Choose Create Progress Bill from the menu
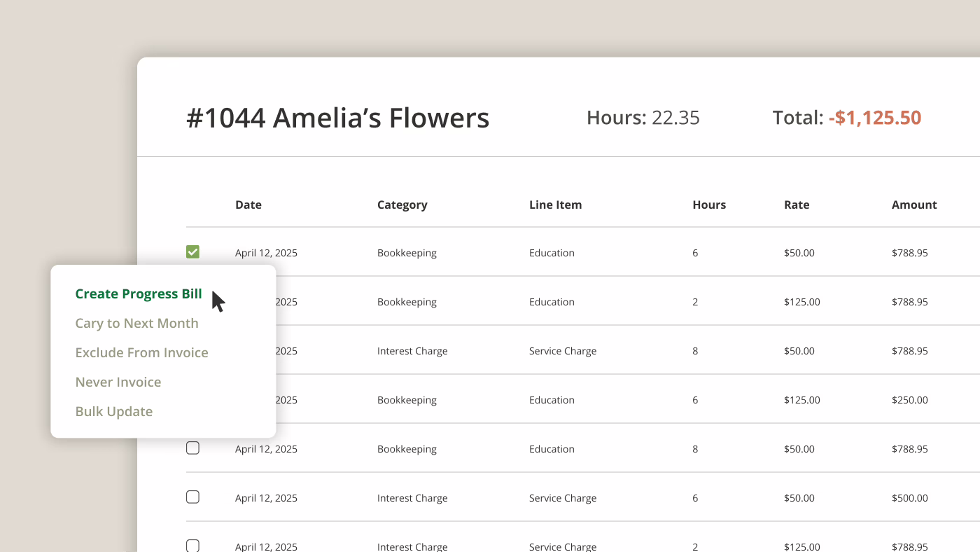Viewport: 980px width, 552px height. coord(139,294)
